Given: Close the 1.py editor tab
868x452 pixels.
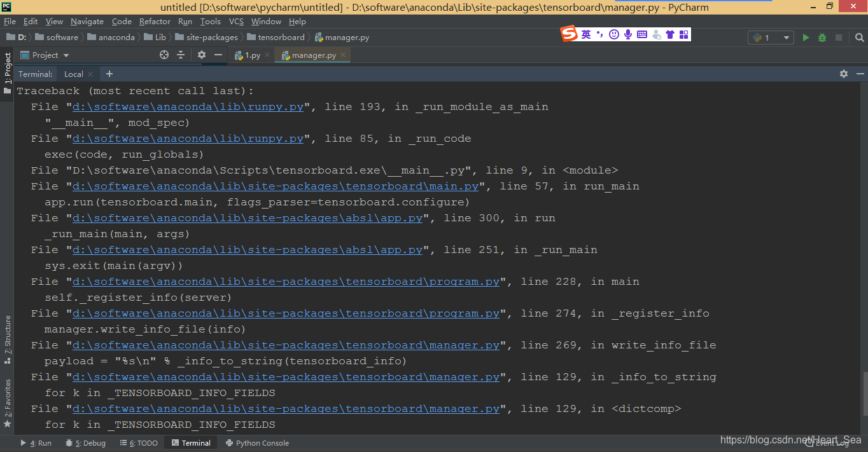Looking at the screenshot, I should pos(266,55).
